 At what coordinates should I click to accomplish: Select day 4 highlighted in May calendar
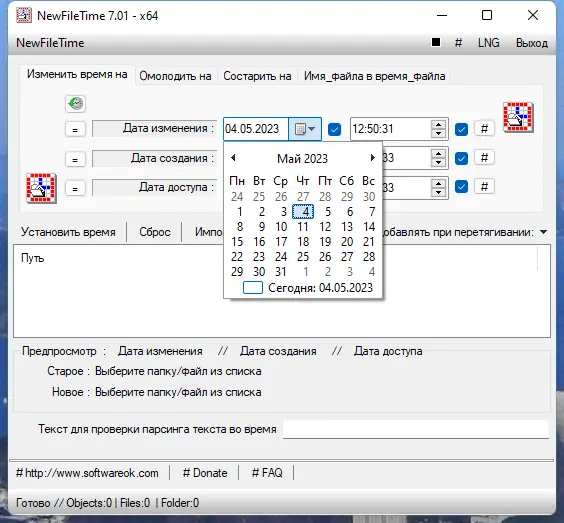tap(303, 212)
